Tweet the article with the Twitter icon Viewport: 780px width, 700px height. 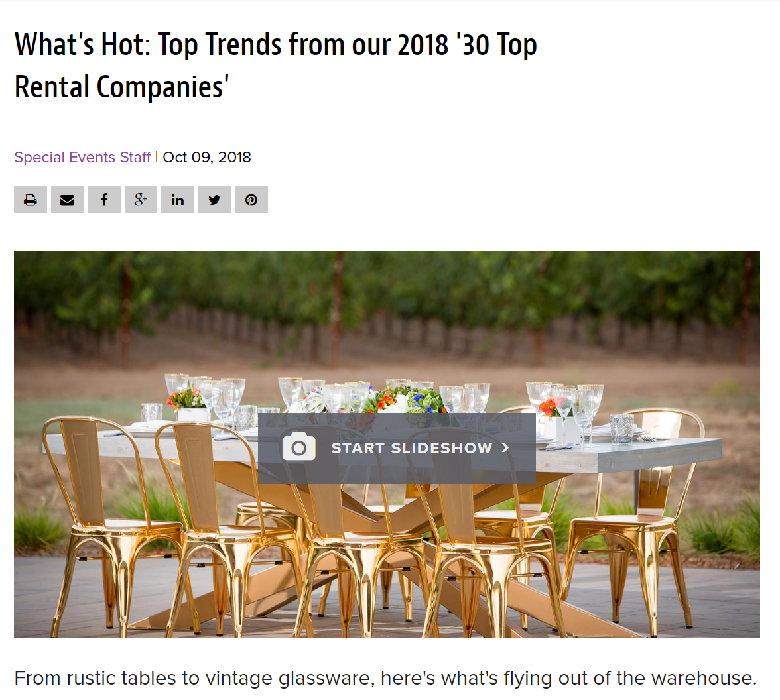pos(214,200)
